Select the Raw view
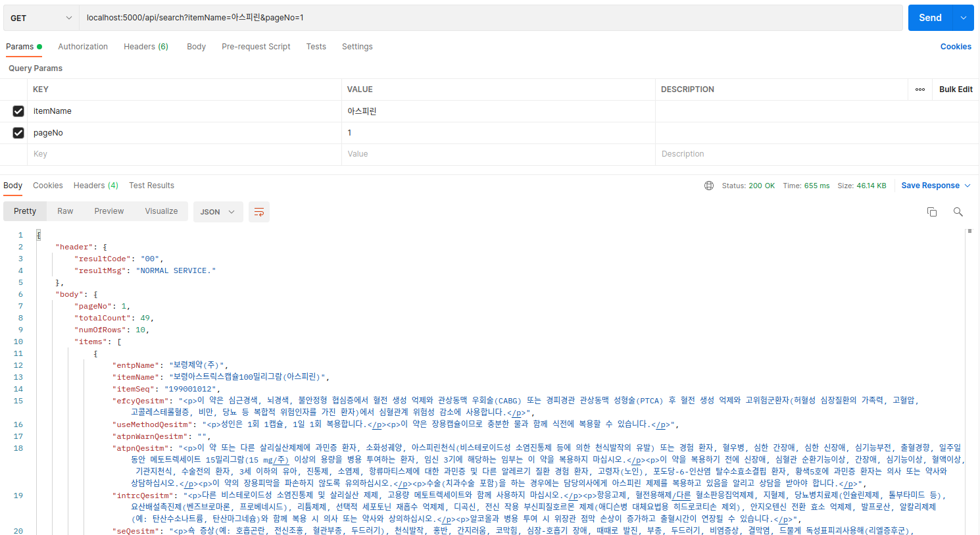The image size is (980, 535). point(65,211)
